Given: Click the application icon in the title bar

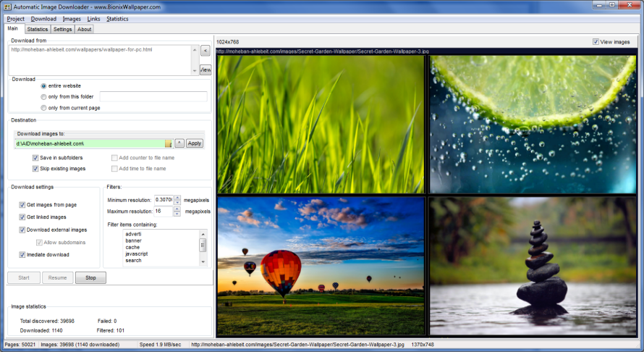Looking at the screenshot, I should tap(7, 5).
